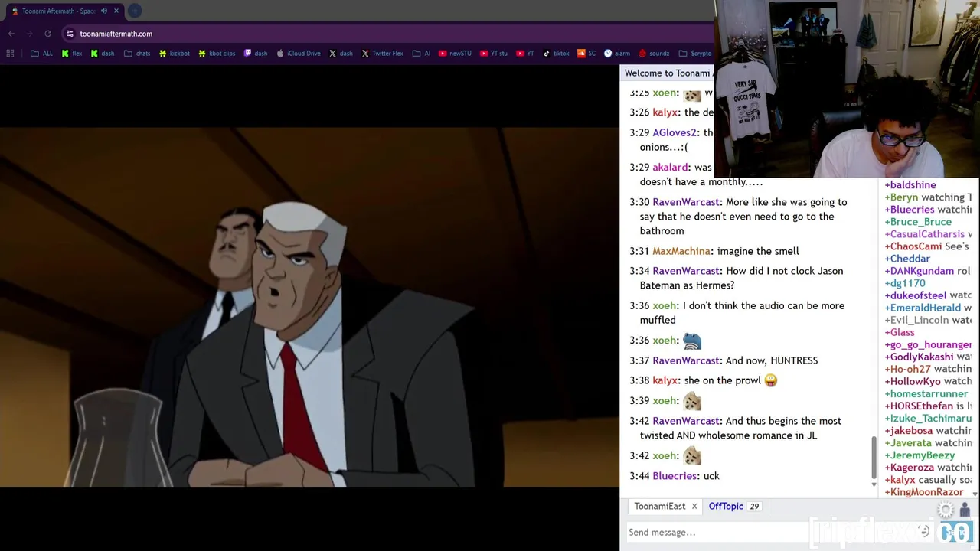Open the iCloud Drive bookmark
Image resolution: width=980 pixels, height=551 pixels.
click(299, 54)
